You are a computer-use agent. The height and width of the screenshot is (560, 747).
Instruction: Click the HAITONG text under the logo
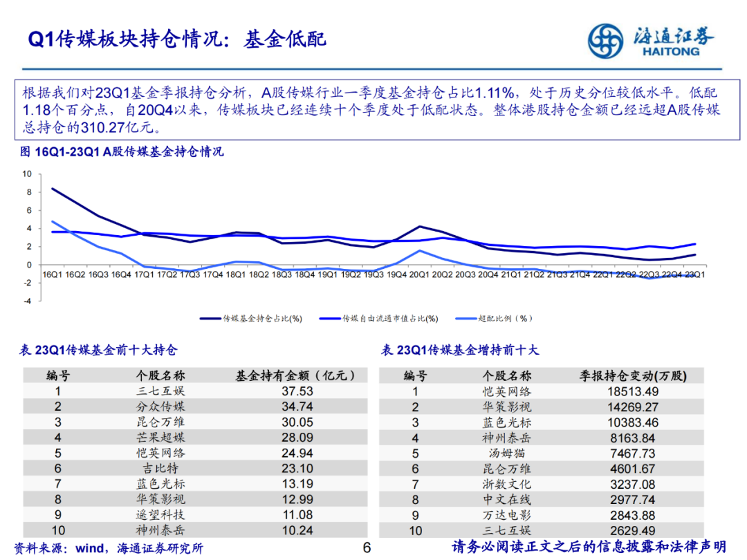671,52
